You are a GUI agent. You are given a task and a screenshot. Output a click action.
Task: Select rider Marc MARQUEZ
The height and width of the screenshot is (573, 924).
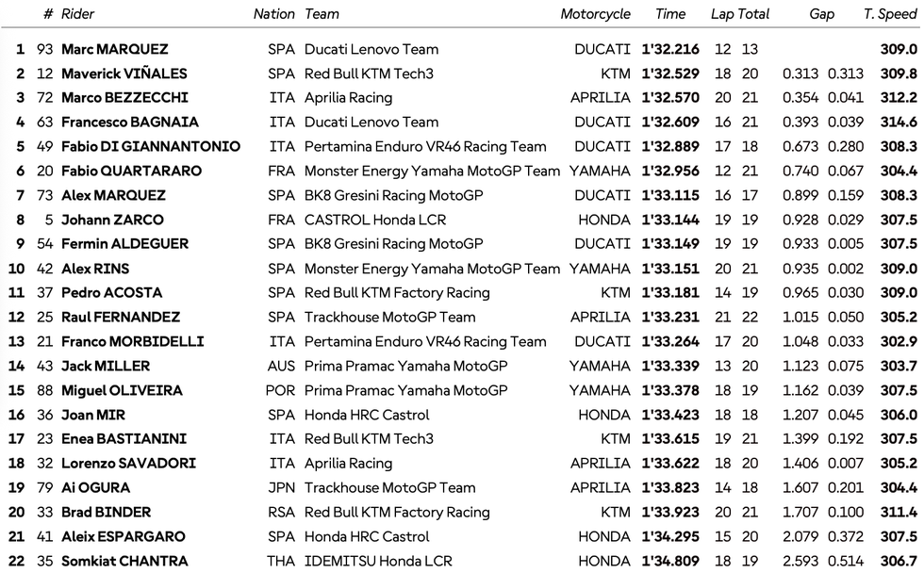pos(114,49)
